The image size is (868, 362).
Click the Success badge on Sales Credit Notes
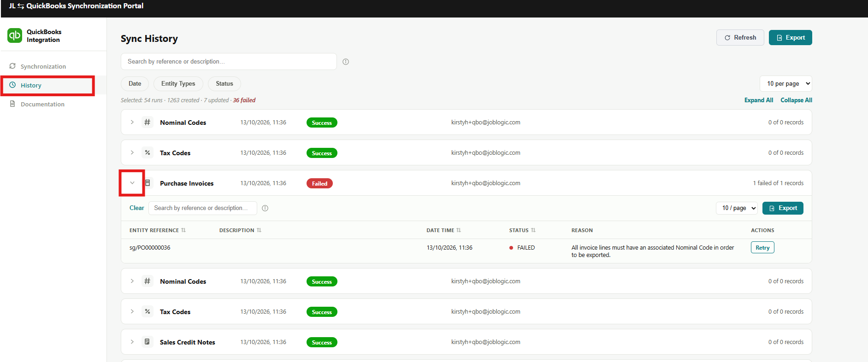click(322, 342)
